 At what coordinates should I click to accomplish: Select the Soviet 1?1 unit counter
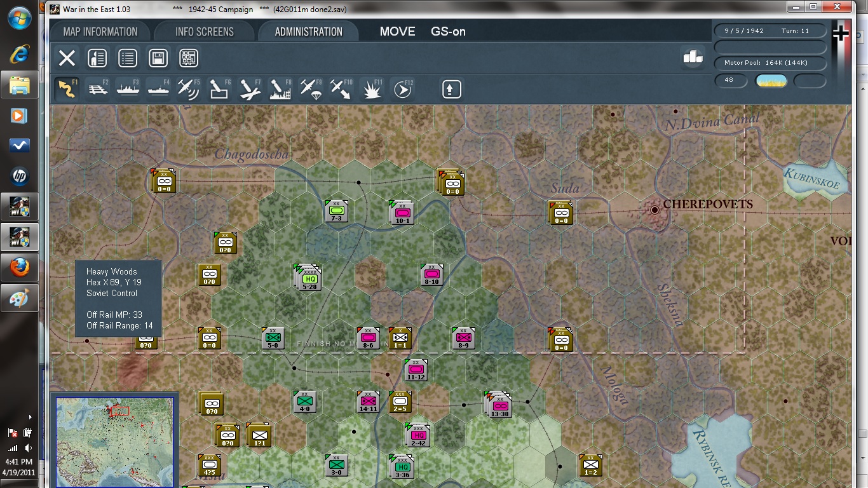pyautogui.click(x=259, y=435)
